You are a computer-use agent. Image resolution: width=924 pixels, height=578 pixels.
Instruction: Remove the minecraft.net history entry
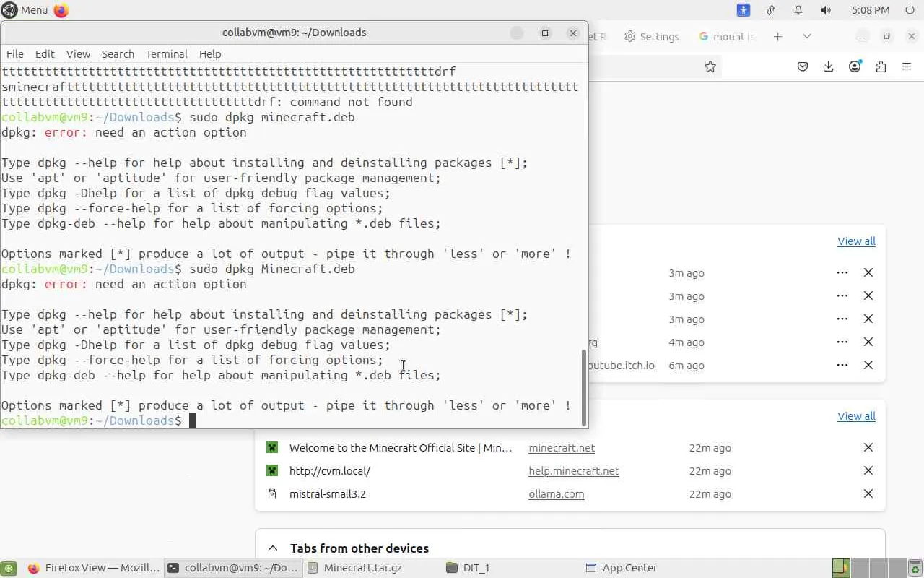pyautogui.click(x=868, y=447)
